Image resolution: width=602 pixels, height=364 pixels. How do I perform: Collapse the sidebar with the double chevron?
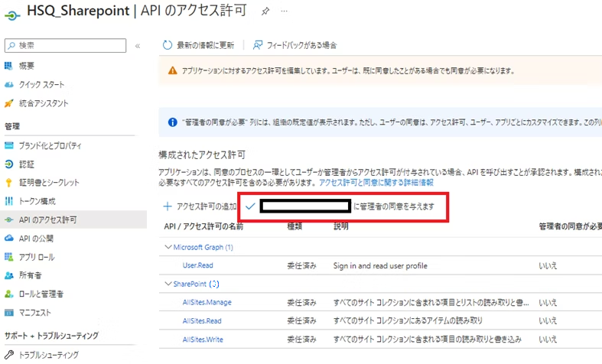pyautogui.click(x=138, y=46)
